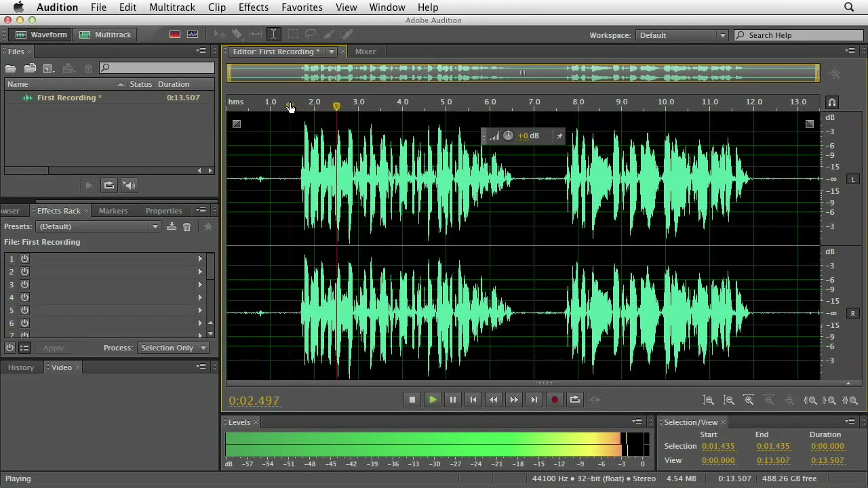The width and height of the screenshot is (868, 488).
Task: Start recording with the red Record button
Action: click(x=554, y=400)
